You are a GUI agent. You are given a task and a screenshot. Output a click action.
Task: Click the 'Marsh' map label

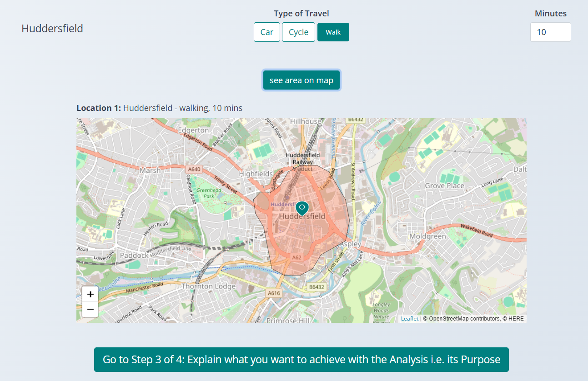[150, 170]
